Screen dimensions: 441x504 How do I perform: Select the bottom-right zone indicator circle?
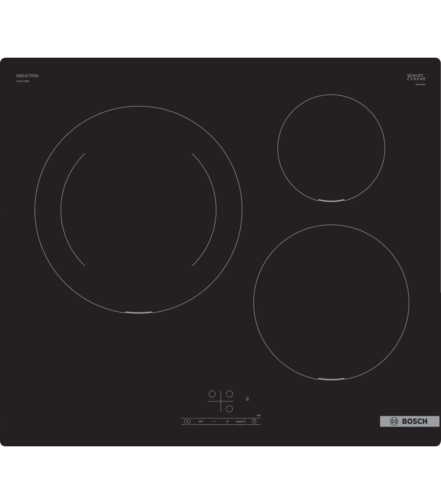[x=229, y=408]
